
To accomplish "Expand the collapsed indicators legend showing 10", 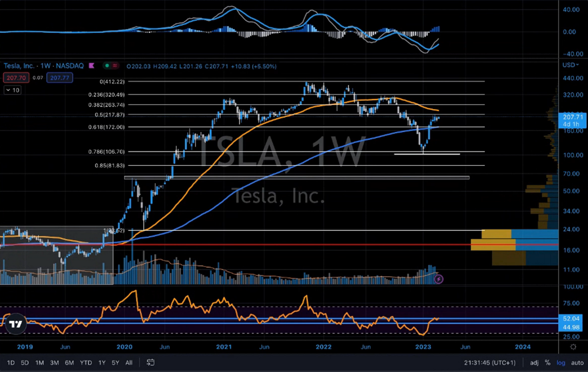I will [x=12, y=90].
